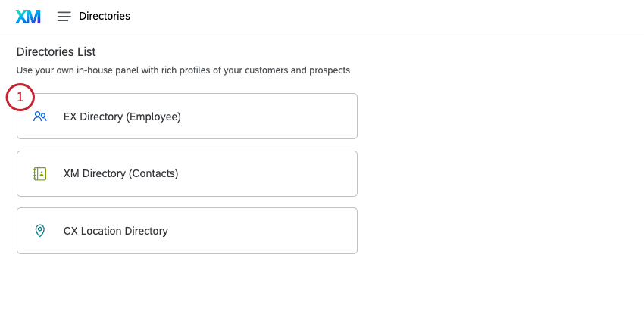Click the empty right side of the EX Directory card
644x314 pixels.
pos(288,117)
